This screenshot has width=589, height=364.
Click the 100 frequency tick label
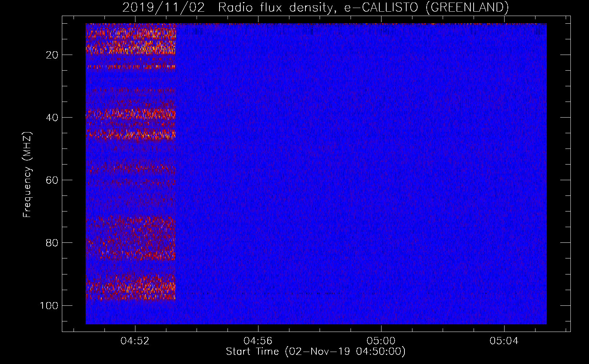(x=49, y=305)
